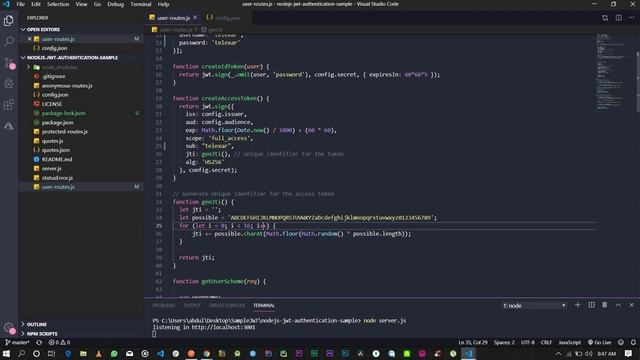The image size is (640, 360).
Task: Open the File menu
Action: [20, 4]
